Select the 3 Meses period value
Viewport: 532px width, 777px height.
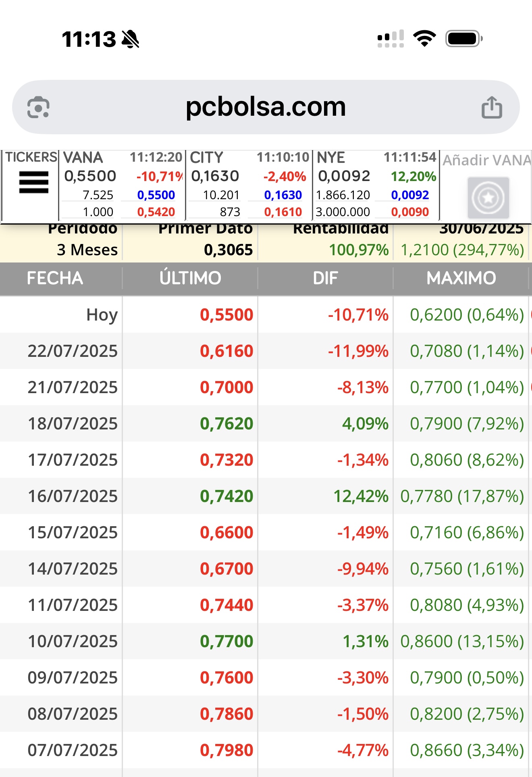[87, 250]
